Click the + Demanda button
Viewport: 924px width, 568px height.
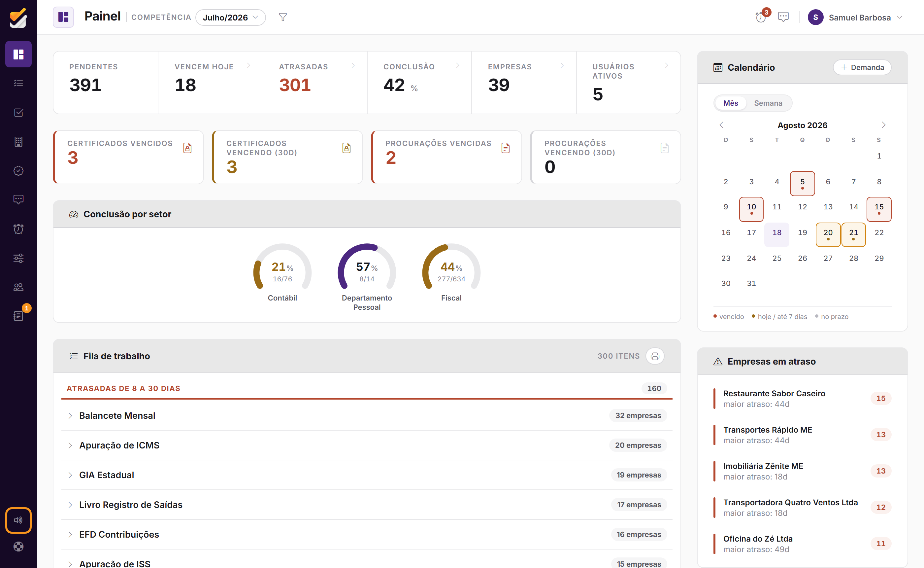coord(862,67)
